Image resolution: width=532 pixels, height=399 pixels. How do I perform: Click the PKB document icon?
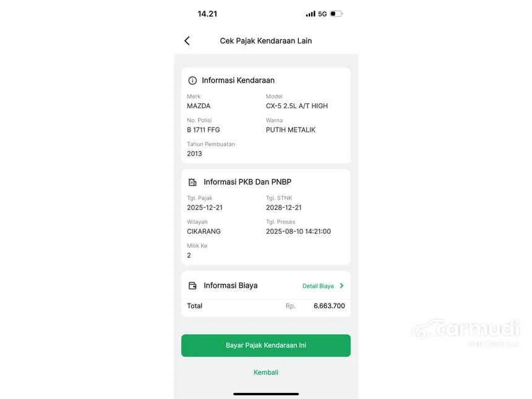(x=192, y=182)
